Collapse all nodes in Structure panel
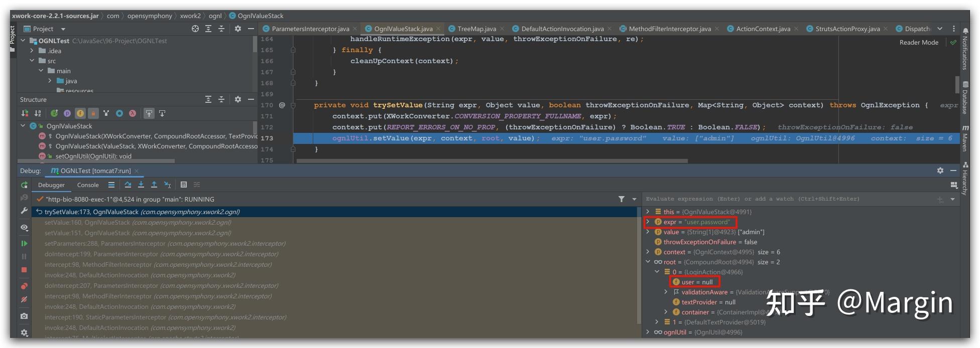 [221, 100]
